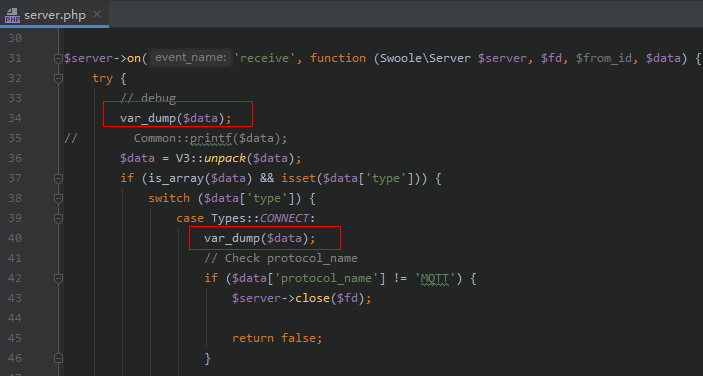Fold the protocol_name if block at line 42

point(58,278)
